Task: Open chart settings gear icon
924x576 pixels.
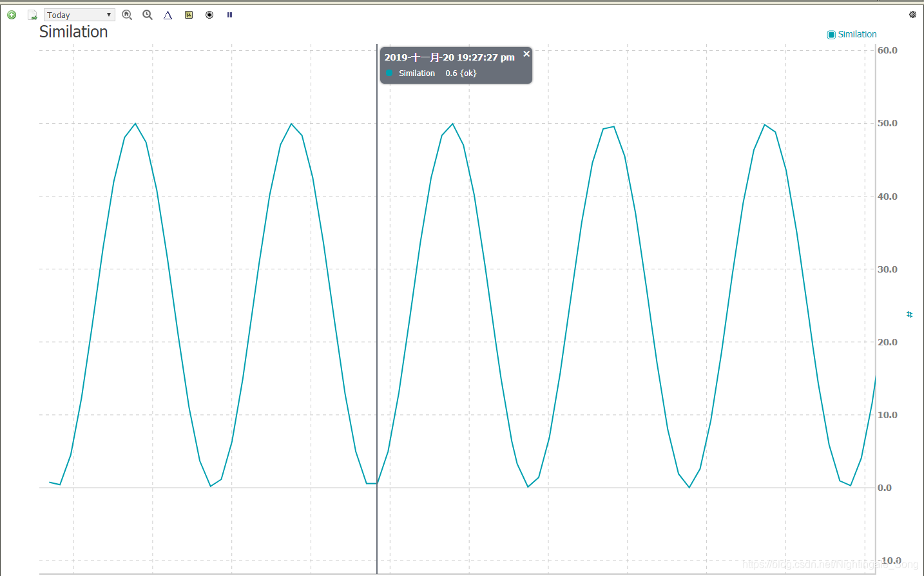Action: [x=912, y=14]
